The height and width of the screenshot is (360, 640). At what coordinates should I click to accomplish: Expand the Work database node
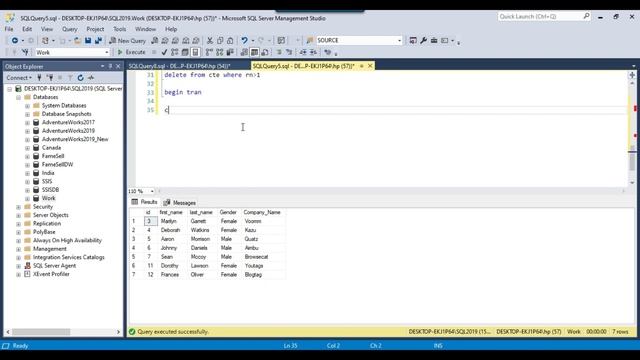27,198
